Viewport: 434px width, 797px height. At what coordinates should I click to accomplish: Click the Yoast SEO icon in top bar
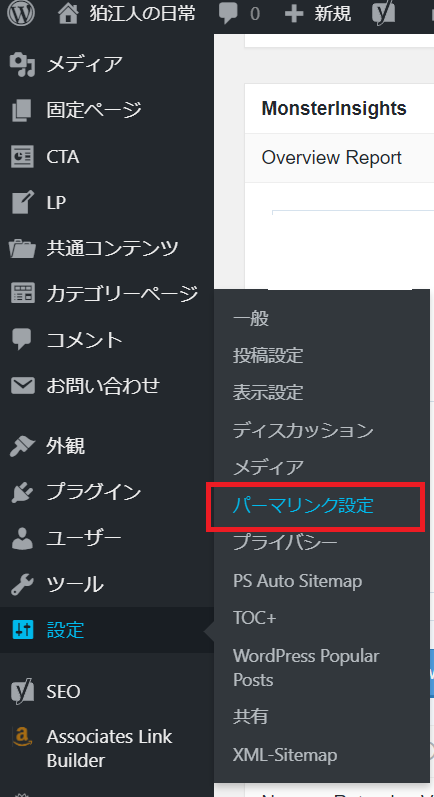point(383,14)
